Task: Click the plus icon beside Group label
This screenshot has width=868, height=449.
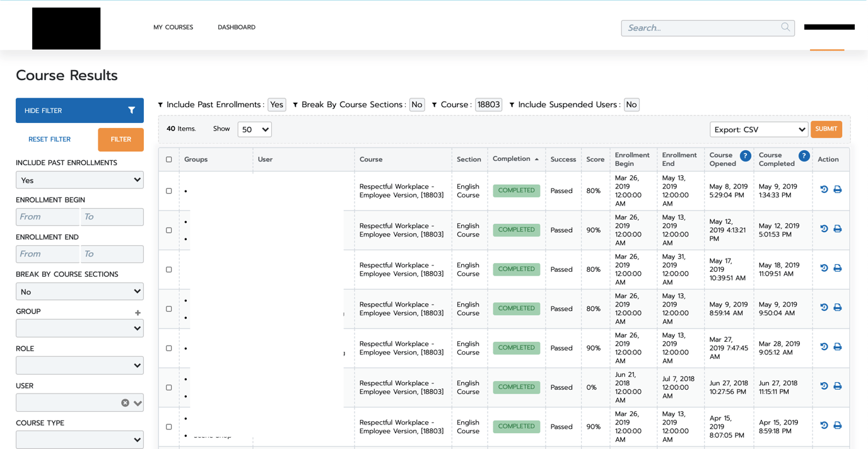Action: (x=138, y=313)
